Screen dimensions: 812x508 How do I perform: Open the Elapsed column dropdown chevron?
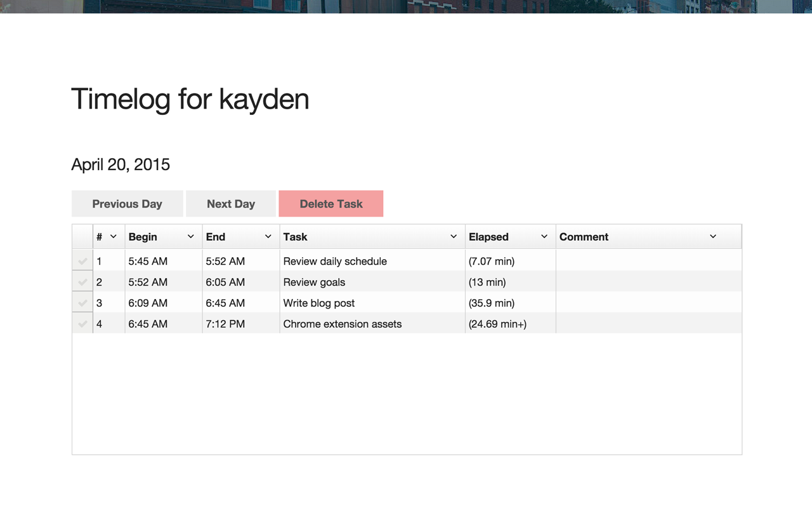(544, 237)
